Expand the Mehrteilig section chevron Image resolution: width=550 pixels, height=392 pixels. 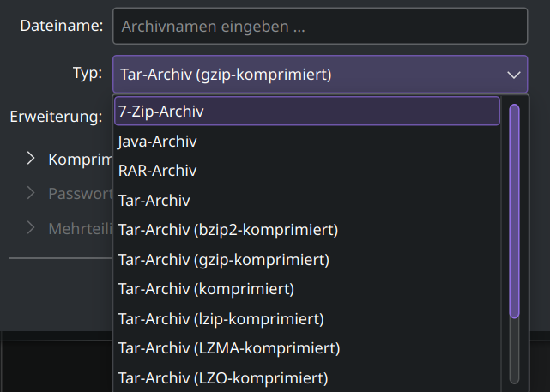(x=31, y=228)
